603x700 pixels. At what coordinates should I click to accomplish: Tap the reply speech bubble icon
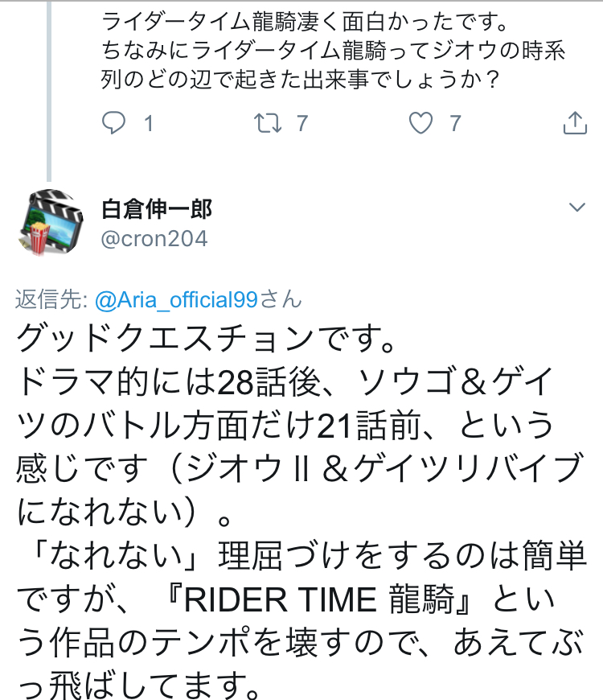(x=116, y=123)
